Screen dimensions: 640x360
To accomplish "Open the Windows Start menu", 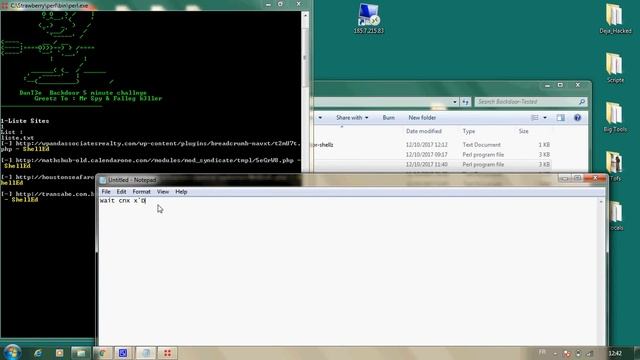I will coord(12,352).
